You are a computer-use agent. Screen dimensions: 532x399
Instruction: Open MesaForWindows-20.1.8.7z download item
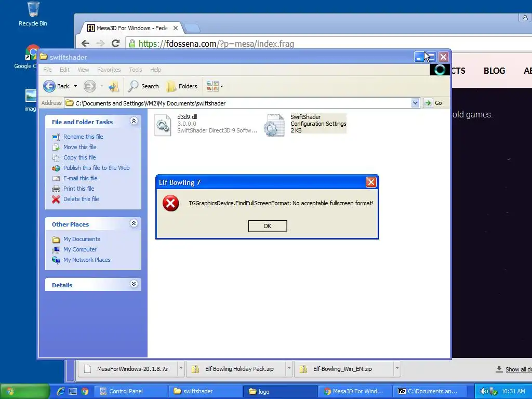coord(128,369)
